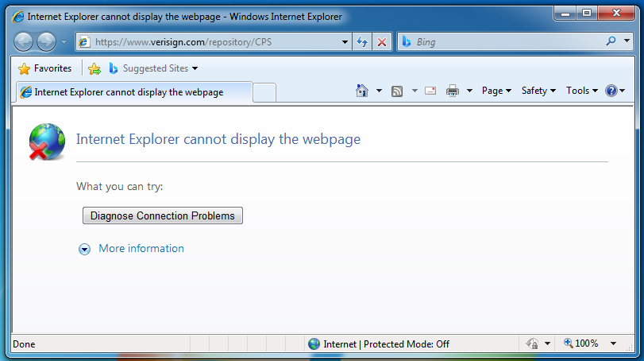Open the zoom level dropdown arrow

(x=613, y=344)
